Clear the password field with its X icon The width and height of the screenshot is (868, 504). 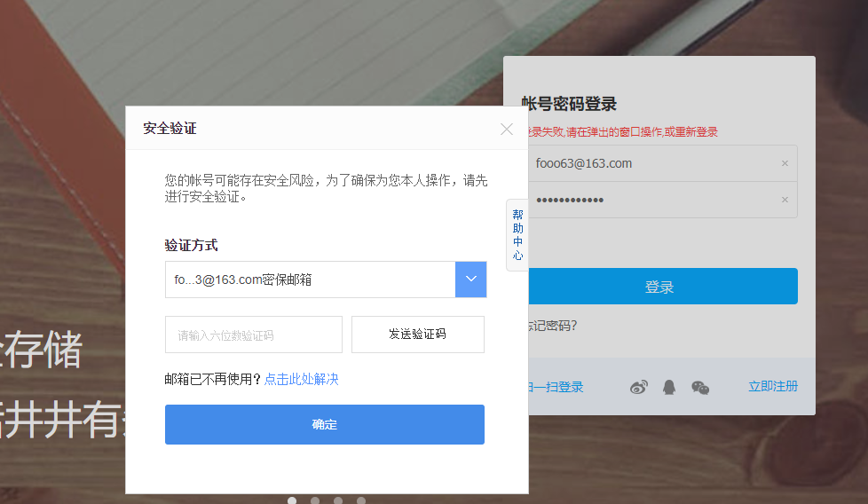coord(785,200)
